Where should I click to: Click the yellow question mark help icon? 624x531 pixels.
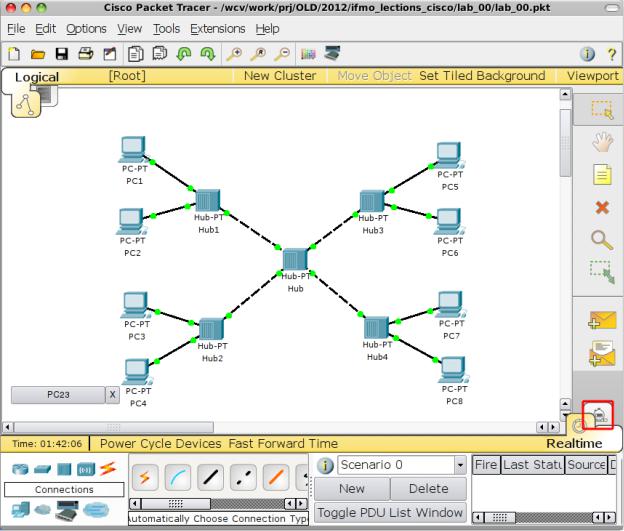pyautogui.click(x=612, y=54)
